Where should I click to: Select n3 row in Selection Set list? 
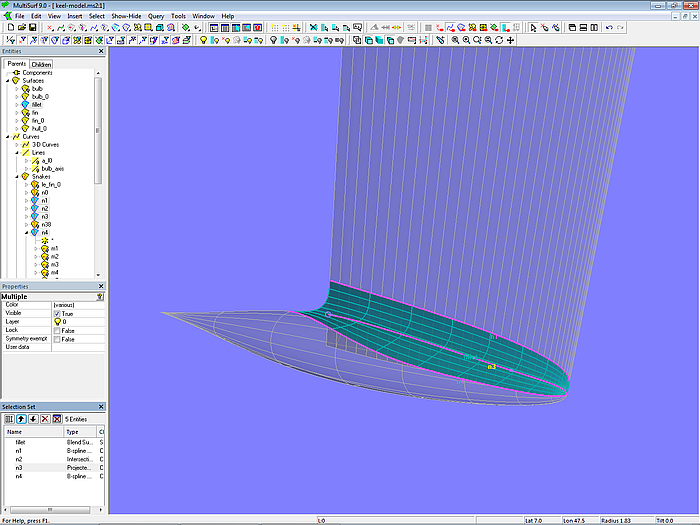[x=20, y=468]
